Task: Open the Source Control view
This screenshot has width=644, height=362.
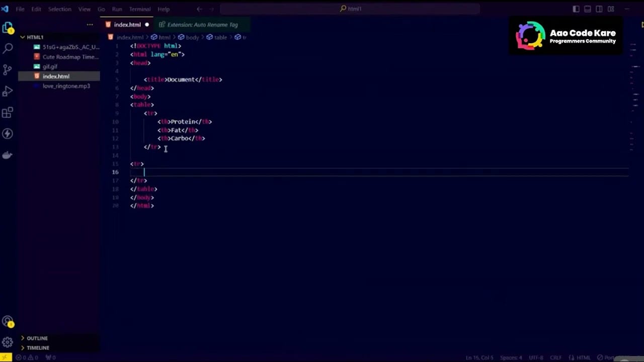Action: click(x=8, y=69)
